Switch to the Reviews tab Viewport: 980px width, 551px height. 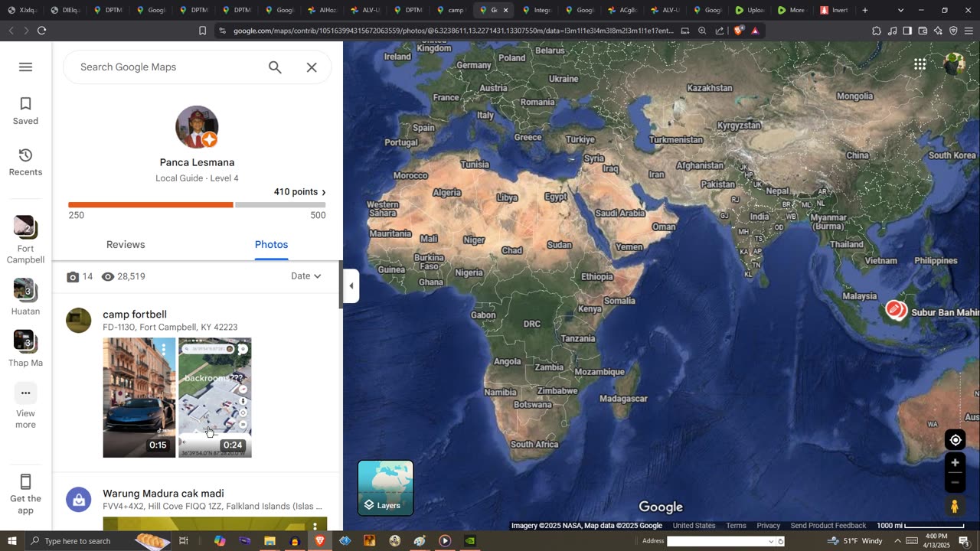[x=126, y=245]
